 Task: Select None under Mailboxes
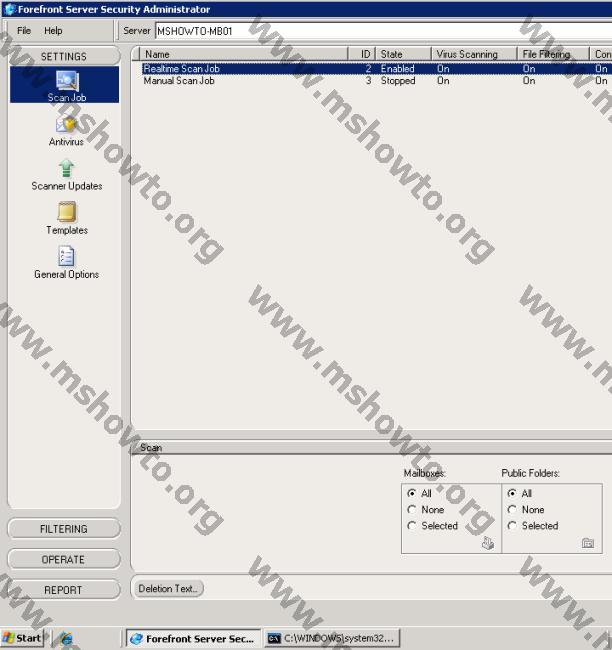tap(412, 509)
